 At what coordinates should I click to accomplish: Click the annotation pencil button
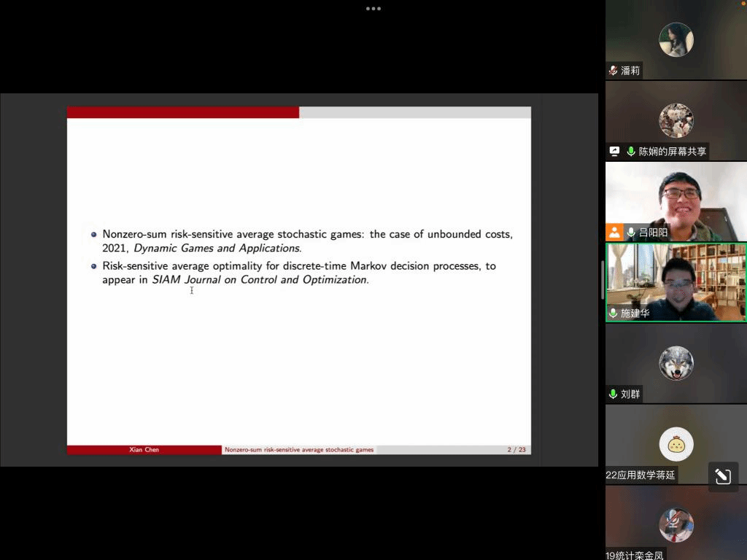(723, 477)
